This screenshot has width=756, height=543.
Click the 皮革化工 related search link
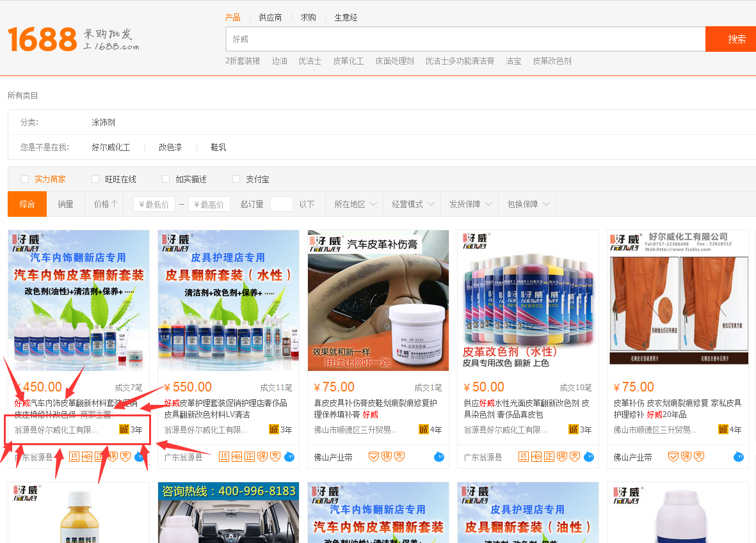point(348,61)
